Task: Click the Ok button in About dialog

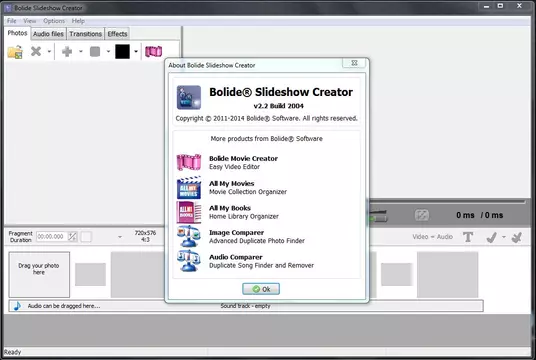Action: (x=261, y=289)
